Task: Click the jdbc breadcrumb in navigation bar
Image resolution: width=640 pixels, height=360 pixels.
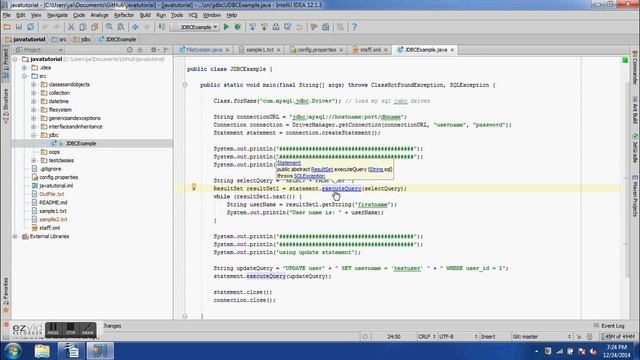Action: [82, 39]
